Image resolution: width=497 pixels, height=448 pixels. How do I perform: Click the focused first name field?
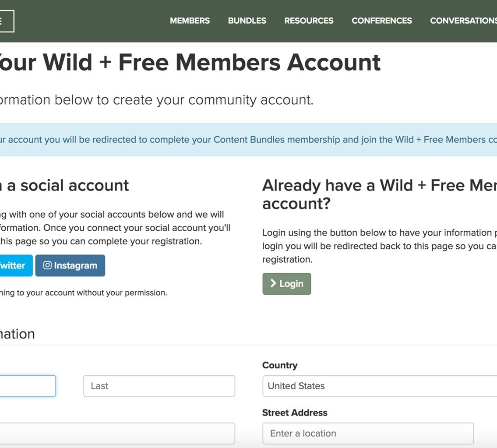tap(26, 386)
